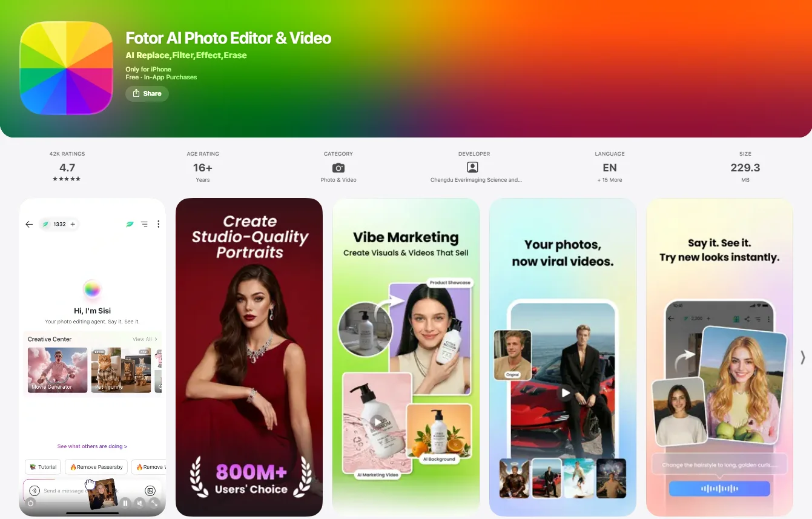Click the 'Only for iPhone' text
Image resolution: width=812 pixels, height=519 pixels.
[x=148, y=70]
